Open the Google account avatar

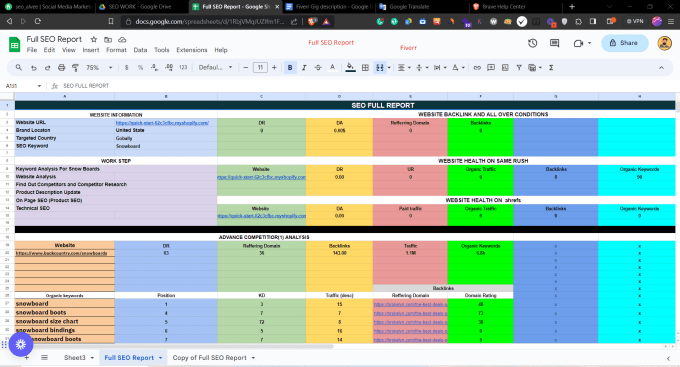click(664, 43)
